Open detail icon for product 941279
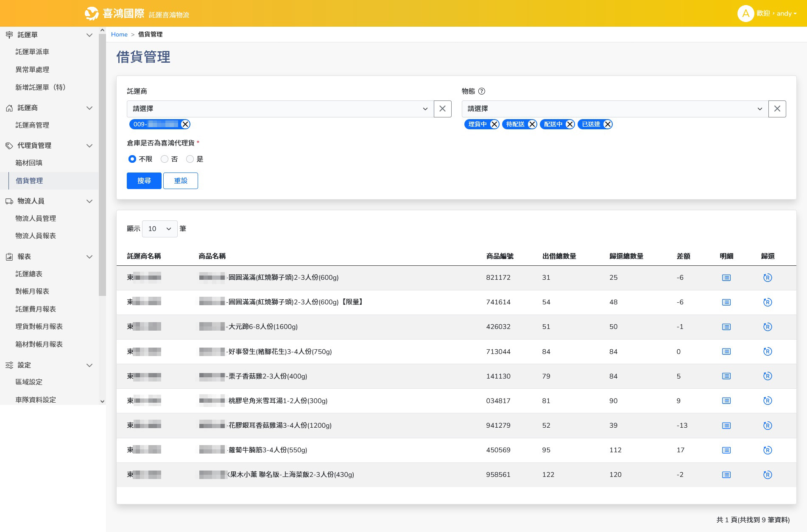Screen dimensions: 807x532 click(726, 426)
